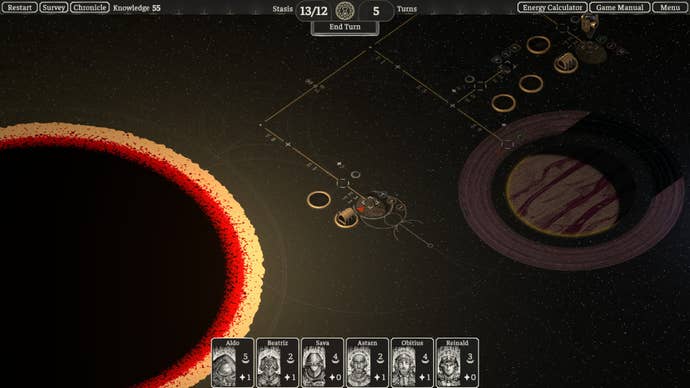Click the end node of the line trailing the spacecraft
Viewport: 690px width, 388px height.
tap(430, 245)
